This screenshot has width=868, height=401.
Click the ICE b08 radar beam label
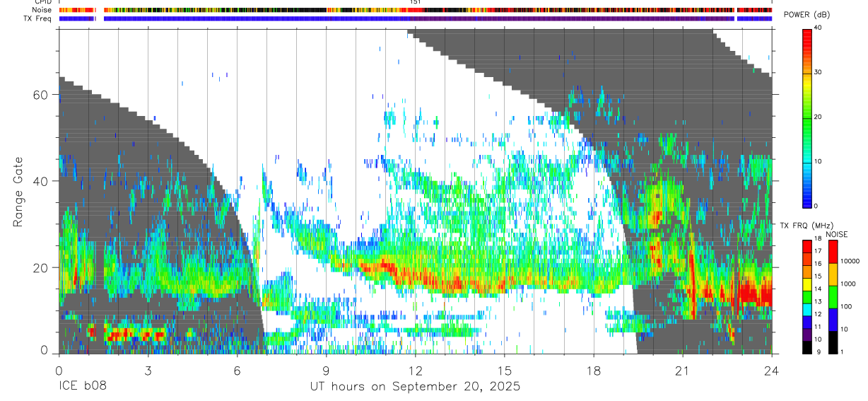point(82,387)
